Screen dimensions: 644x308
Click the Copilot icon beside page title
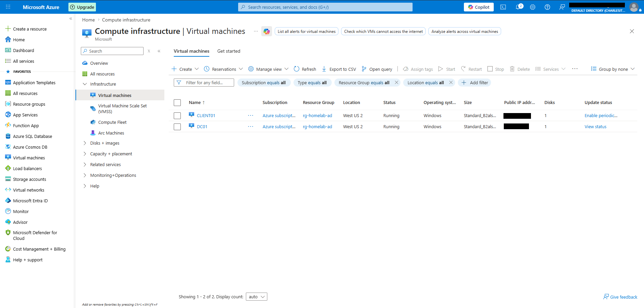tap(267, 32)
